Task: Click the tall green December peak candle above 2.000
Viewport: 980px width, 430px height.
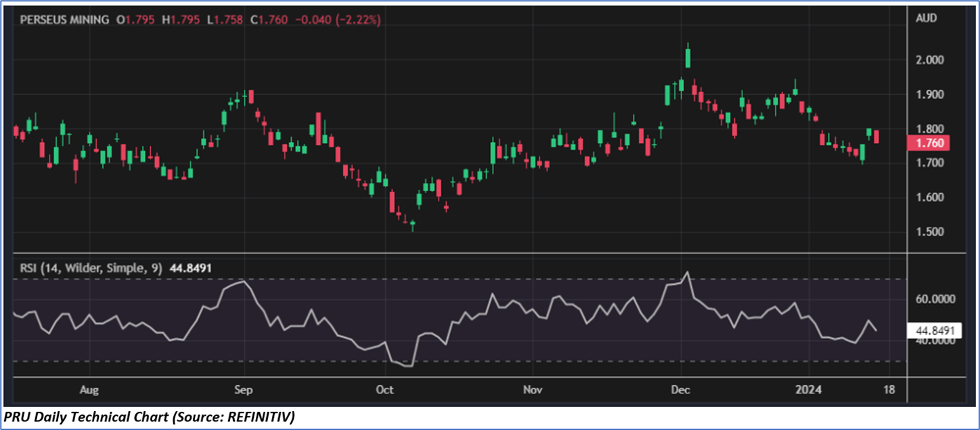Action: [x=688, y=57]
